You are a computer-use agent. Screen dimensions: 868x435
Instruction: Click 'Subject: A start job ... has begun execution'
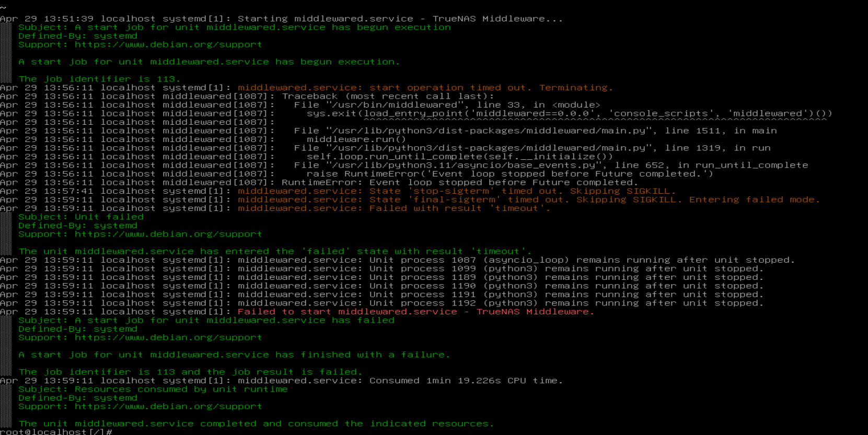click(x=235, y=27)
